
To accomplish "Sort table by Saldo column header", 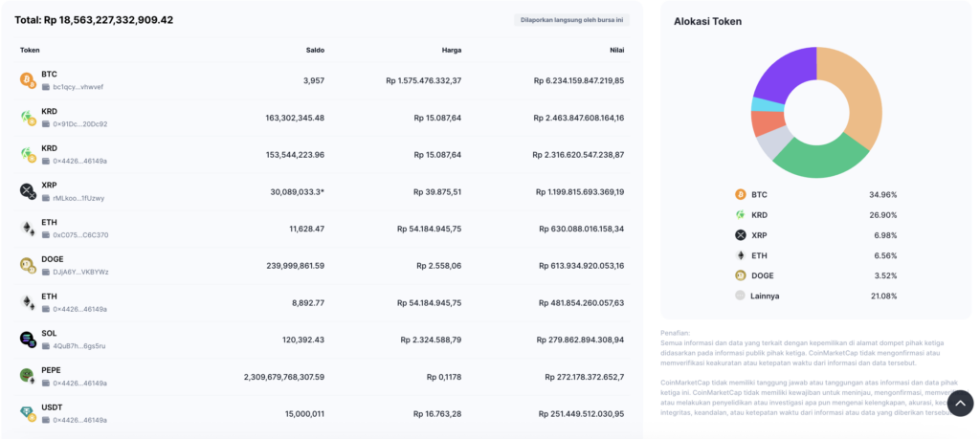I will [315, 50].
